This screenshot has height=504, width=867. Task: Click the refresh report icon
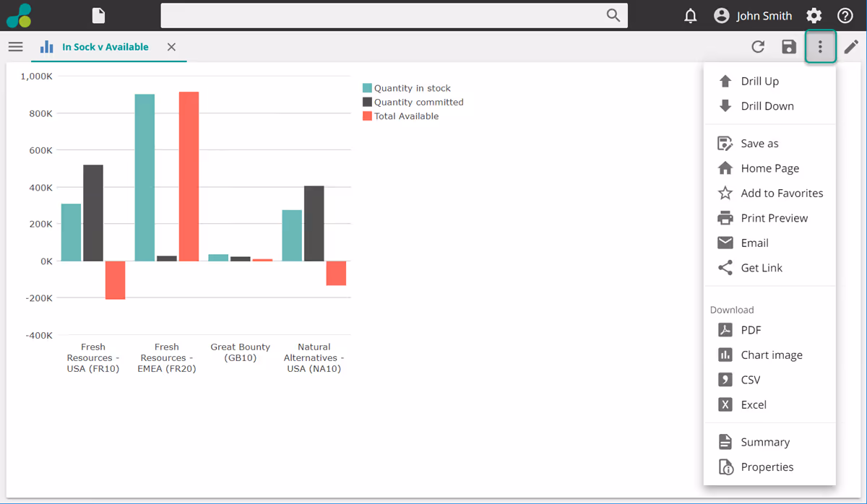pyautogui.click(x=757, y=47)
